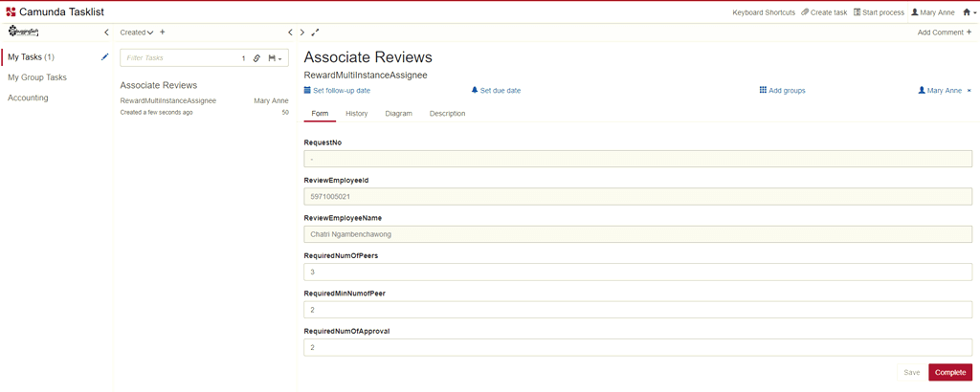Open the home navigation dropdown

[968, 12]
